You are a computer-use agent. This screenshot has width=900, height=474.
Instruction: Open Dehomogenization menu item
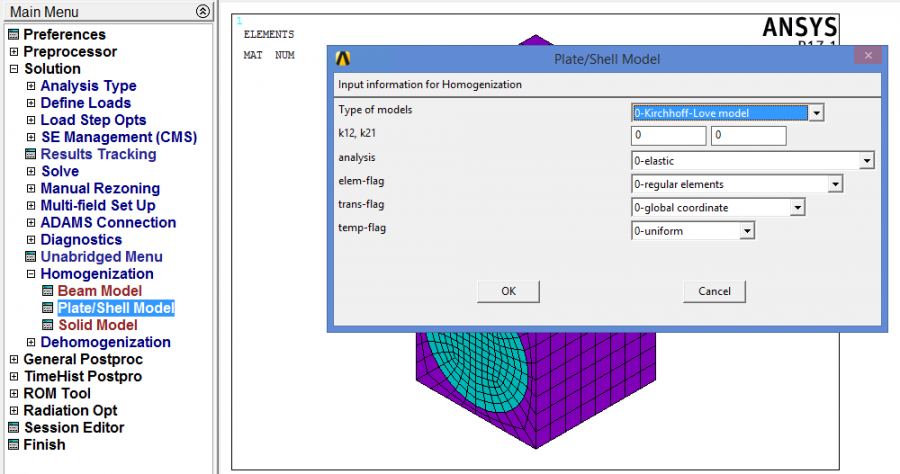coord(106,342)
